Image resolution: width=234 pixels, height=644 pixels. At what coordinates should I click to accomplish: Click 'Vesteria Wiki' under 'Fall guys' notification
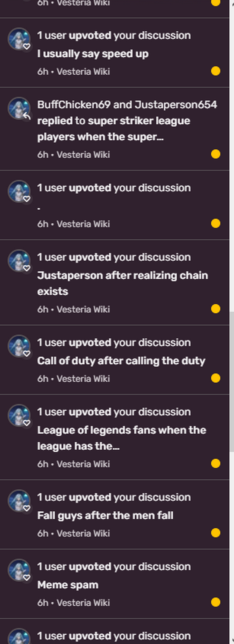tap(83, 533)
